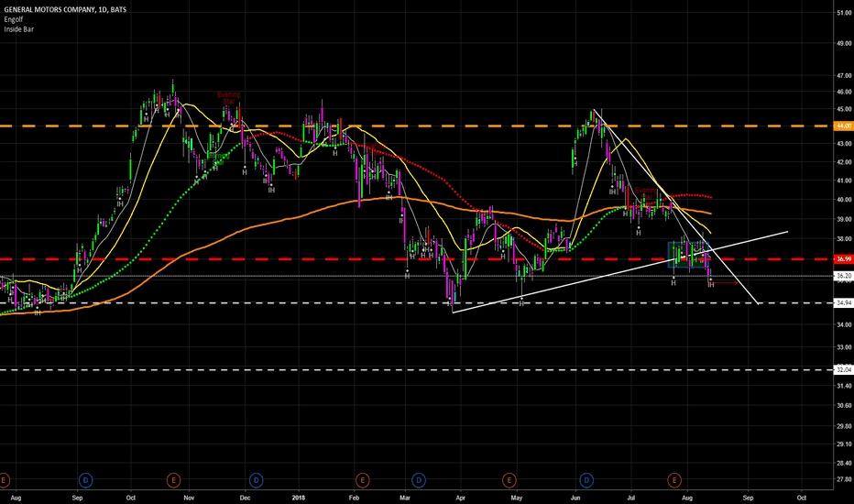Viewport: 854px width, 504px height.
Task: Click the dividend marker nearest the Dec label
Action: [256, 480]
